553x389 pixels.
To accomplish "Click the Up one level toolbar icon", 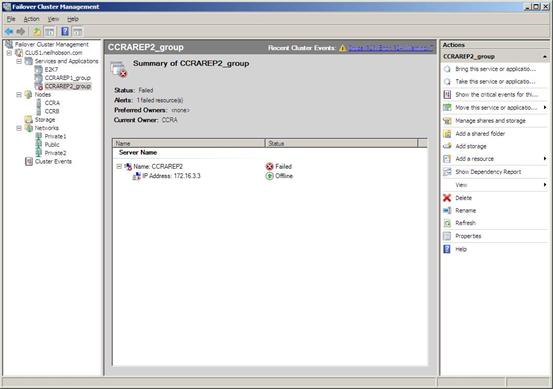I will click(37, 32).
